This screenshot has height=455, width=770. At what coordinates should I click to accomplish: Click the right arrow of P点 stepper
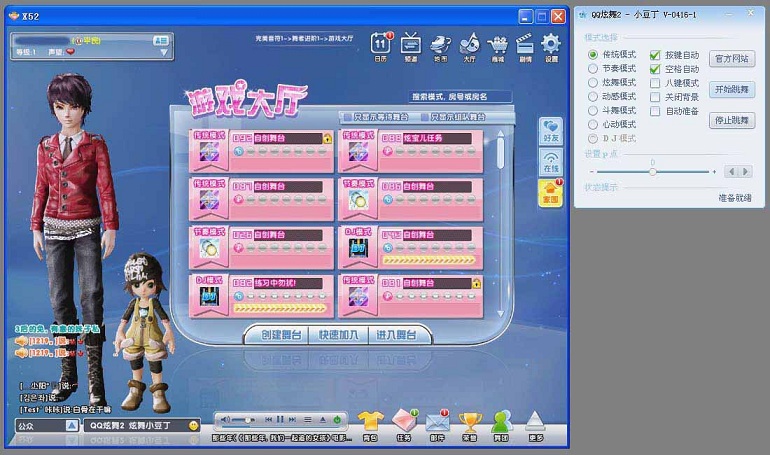(x=745, y=172)
